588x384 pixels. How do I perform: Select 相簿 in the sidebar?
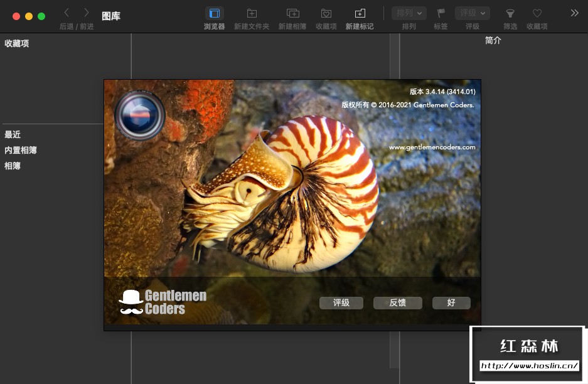click(x=13, y=166)
